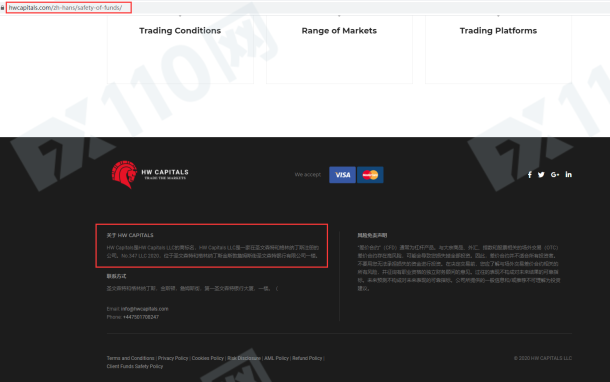Screen dimensions: 610x382
Task: Open the Facebook social icon
Action: point(529,175)
